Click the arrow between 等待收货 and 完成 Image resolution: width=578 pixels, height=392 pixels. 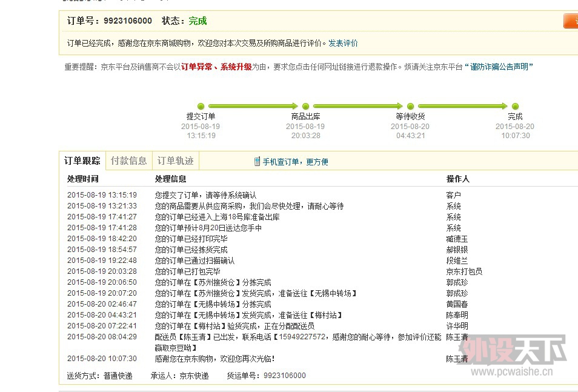(463, 107)
